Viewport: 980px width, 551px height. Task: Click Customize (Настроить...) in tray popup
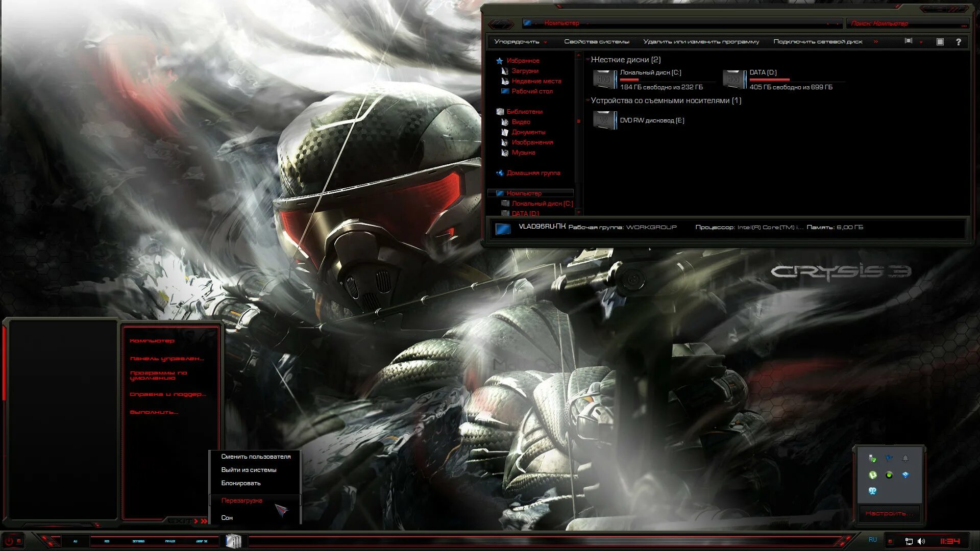tap(889, 513)
